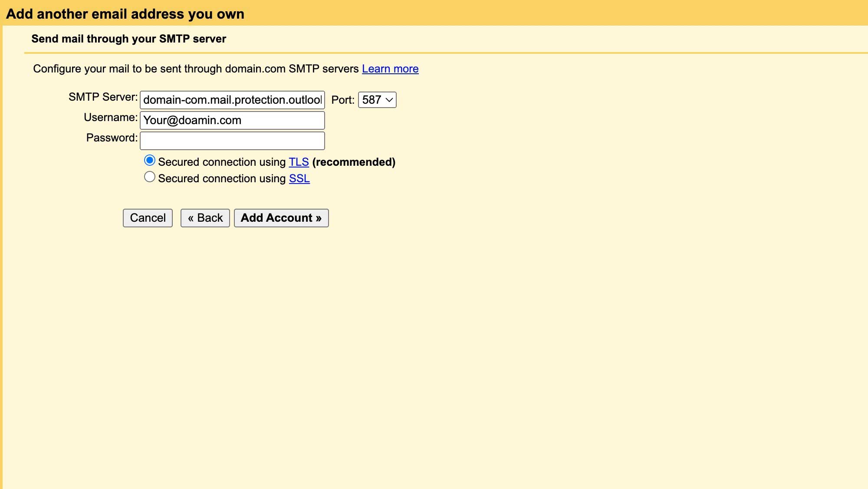Open the SSL hyperlink
This screenshot has height=489, width=868.
coord(299,178)
